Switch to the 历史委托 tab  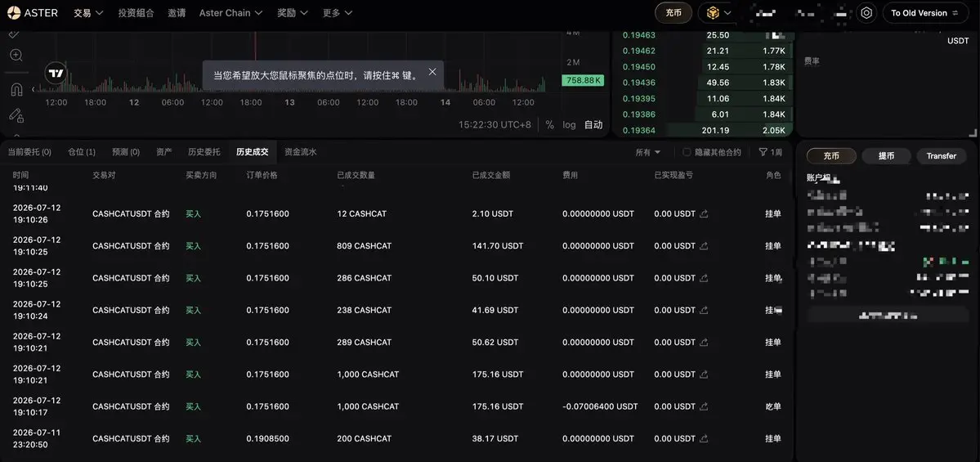pyautogui.click(x=204, y=151)
